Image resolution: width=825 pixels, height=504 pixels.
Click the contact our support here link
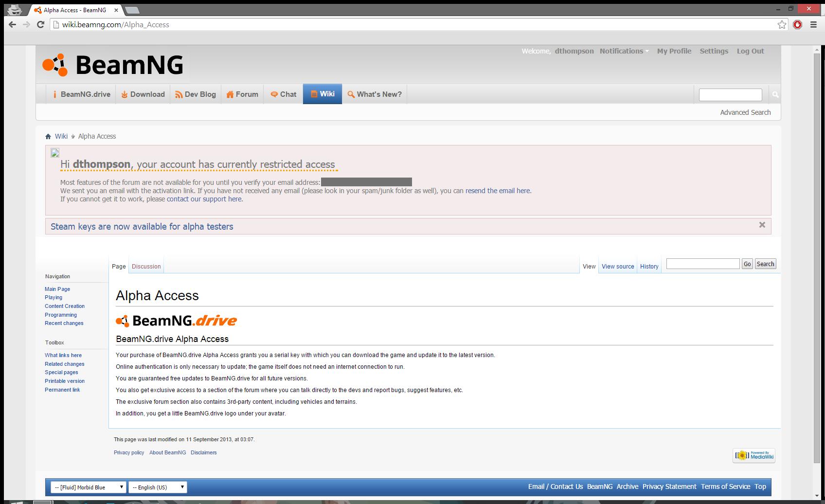click(204, 199)
